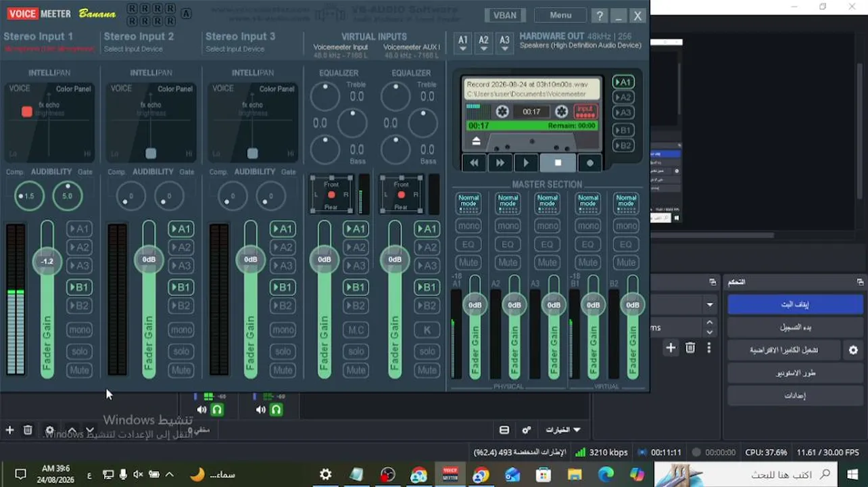Stop the cassette recorder
The image size is (868, 487).
(558, 162)
